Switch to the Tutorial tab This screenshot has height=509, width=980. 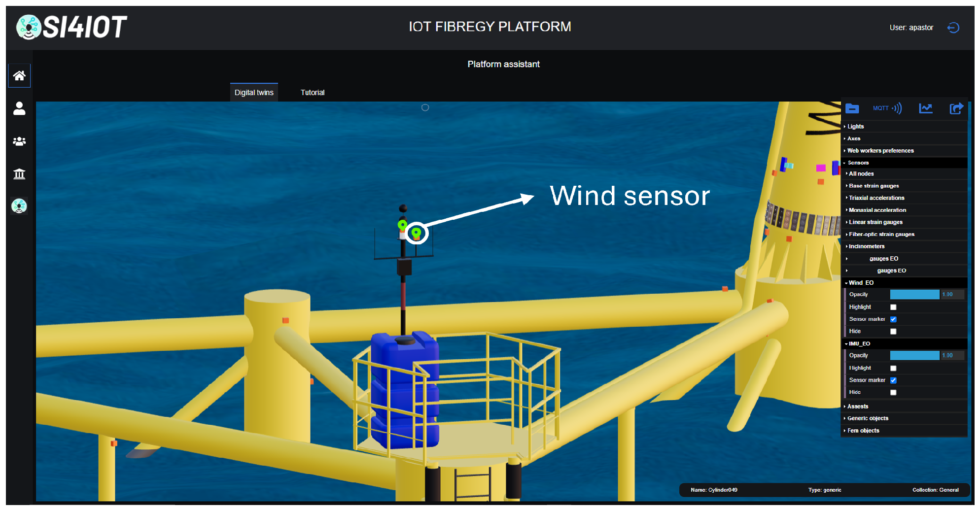[313, 93]
